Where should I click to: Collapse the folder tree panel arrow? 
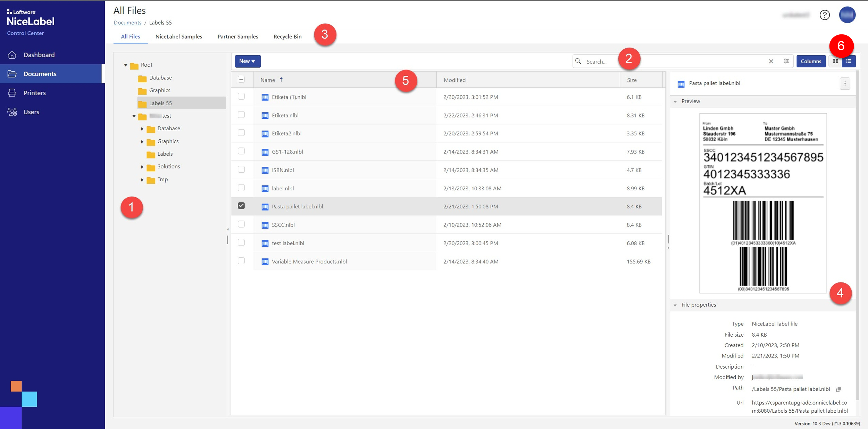click(x=228, y=229)
